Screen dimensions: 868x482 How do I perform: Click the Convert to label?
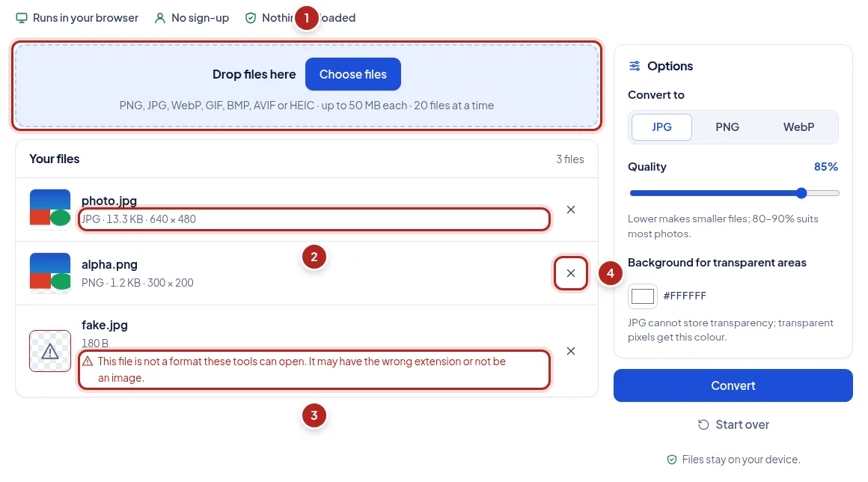pyautogui.click(x=656, y=95)
